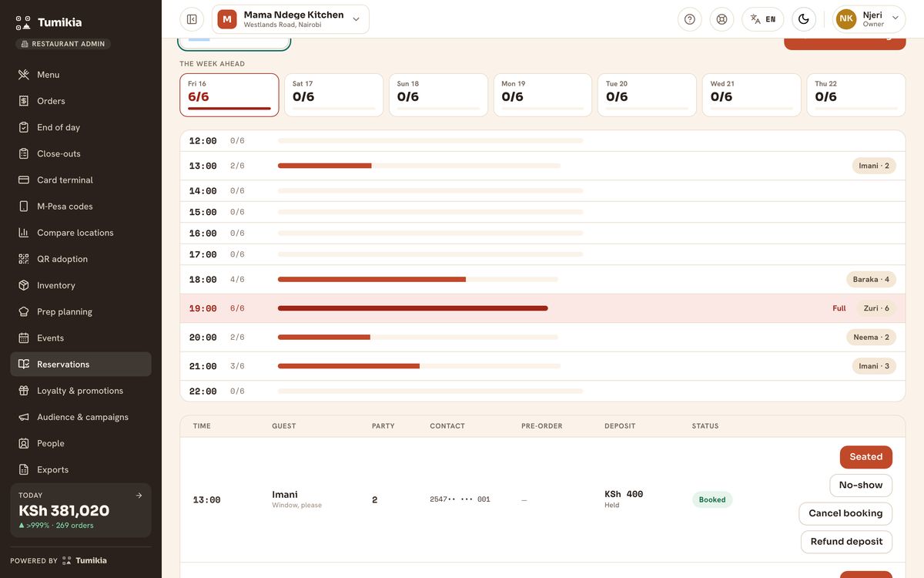The height and width of the screenshot is (578, 924).
Task: Click the M-Pesa codes phone icon
Action: pos(24,206)
